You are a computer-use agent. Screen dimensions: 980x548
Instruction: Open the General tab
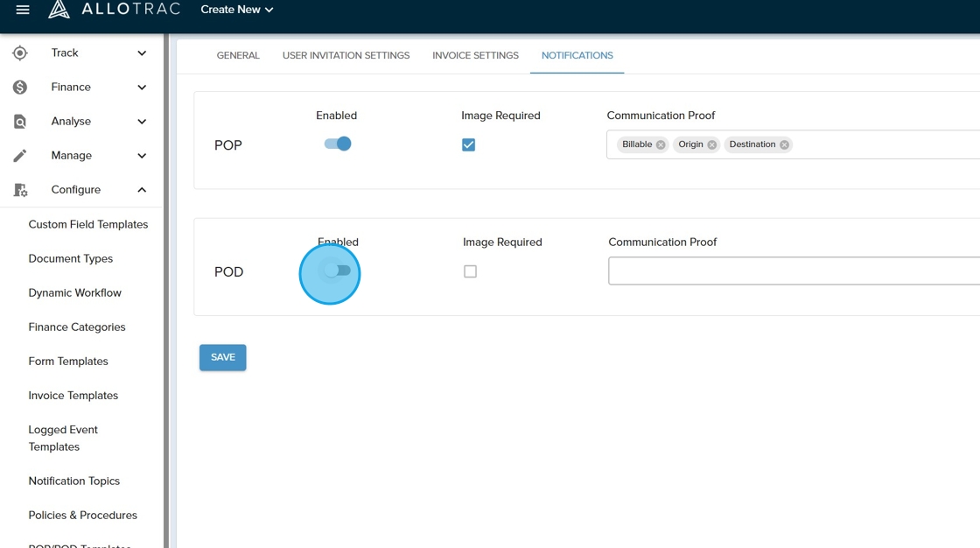[238, 55]
